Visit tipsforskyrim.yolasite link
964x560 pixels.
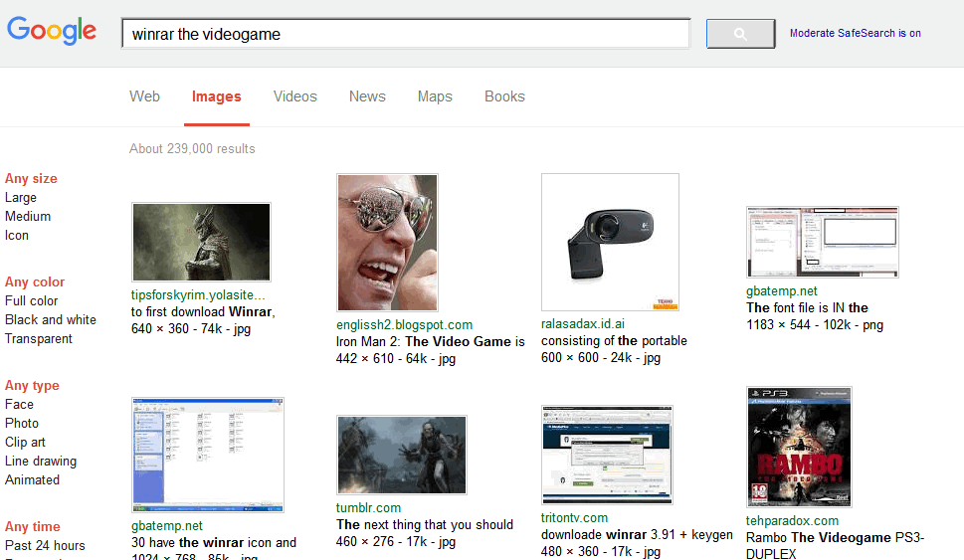[198, 295]
